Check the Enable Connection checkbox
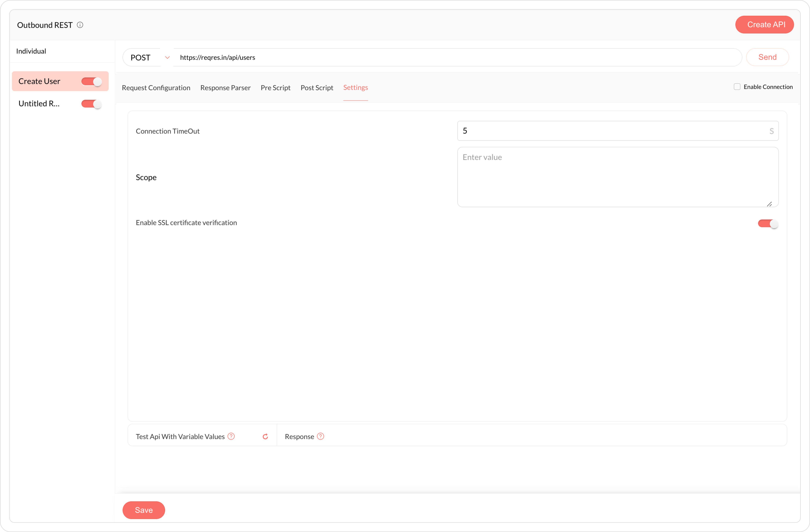The width and height of the screenshot is (810, 532). coord(737,87)
